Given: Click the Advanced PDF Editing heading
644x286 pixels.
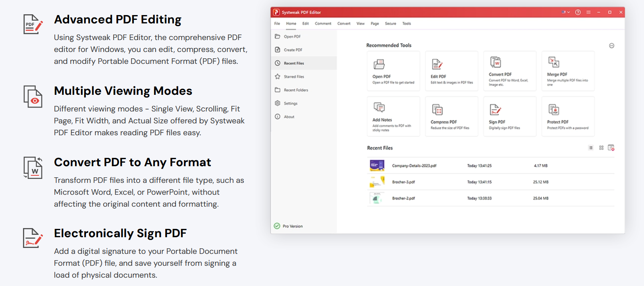Looking at the screenshot, I should (x=118, y=19).
